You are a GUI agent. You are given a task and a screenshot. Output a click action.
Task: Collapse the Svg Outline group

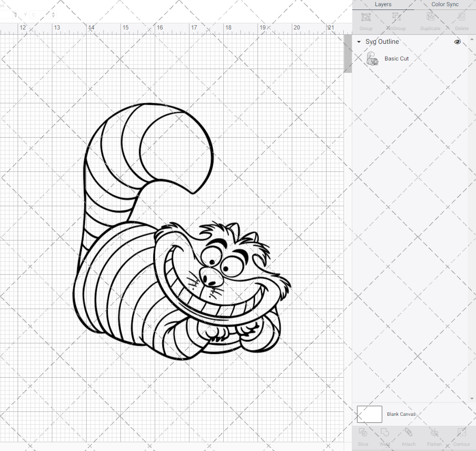pos(359,42)
